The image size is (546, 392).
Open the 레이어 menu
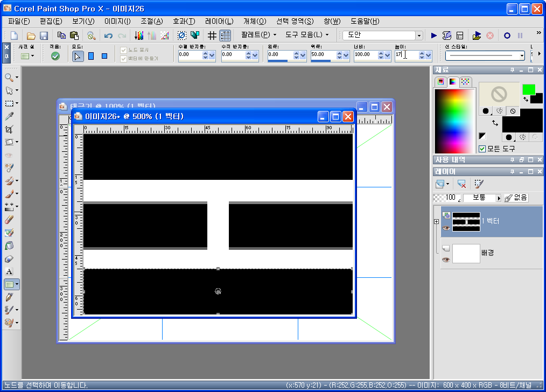click(219, 21)
